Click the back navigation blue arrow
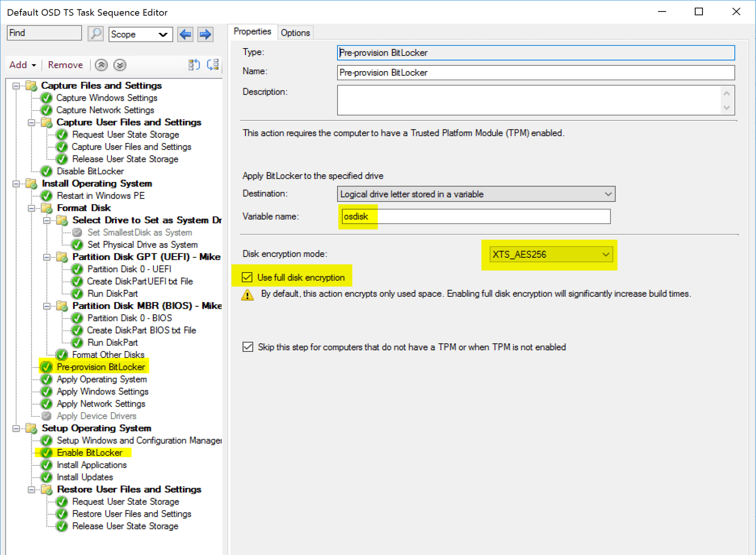The width and height of the screenshot is (756, 555). pyautogui.click(x=185, y=34)
